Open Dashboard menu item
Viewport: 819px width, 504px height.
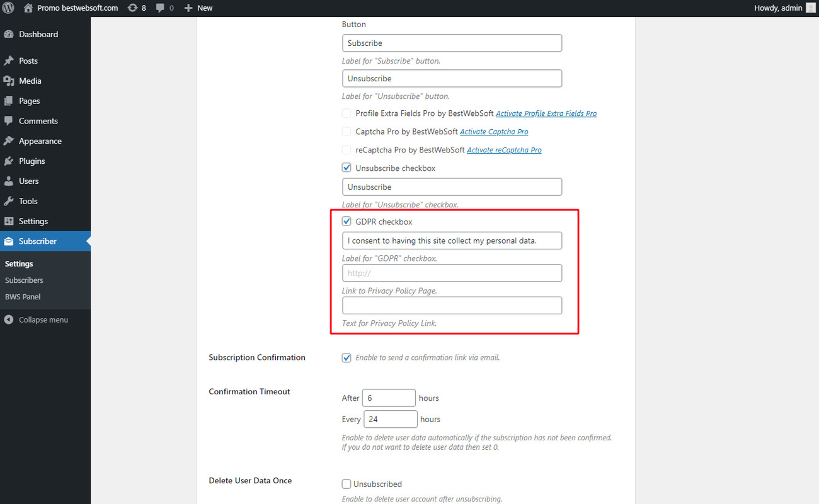[45, 35]
